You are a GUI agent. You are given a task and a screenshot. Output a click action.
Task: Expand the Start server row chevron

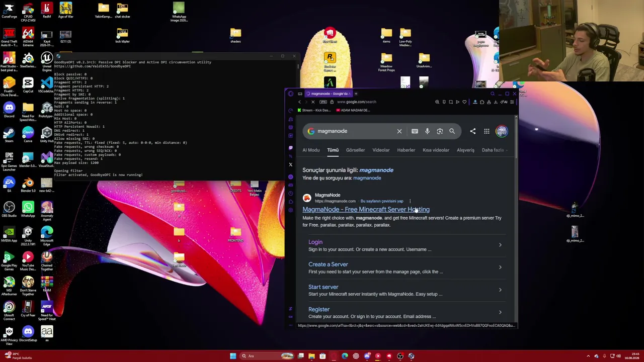pos(500,290)
